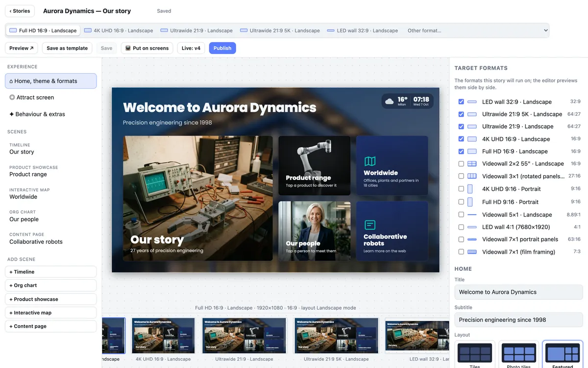Enable Videowall 2×2 55" Landscape format
This screenshot has width=588, height=368.
461,164
